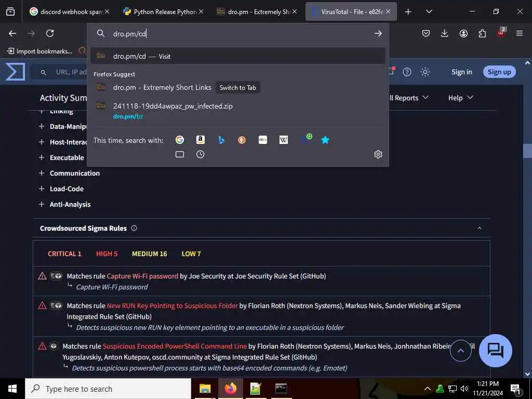Open the VirusTotal help question mark icon
532x399 pixels.
[x=407, y=72]
